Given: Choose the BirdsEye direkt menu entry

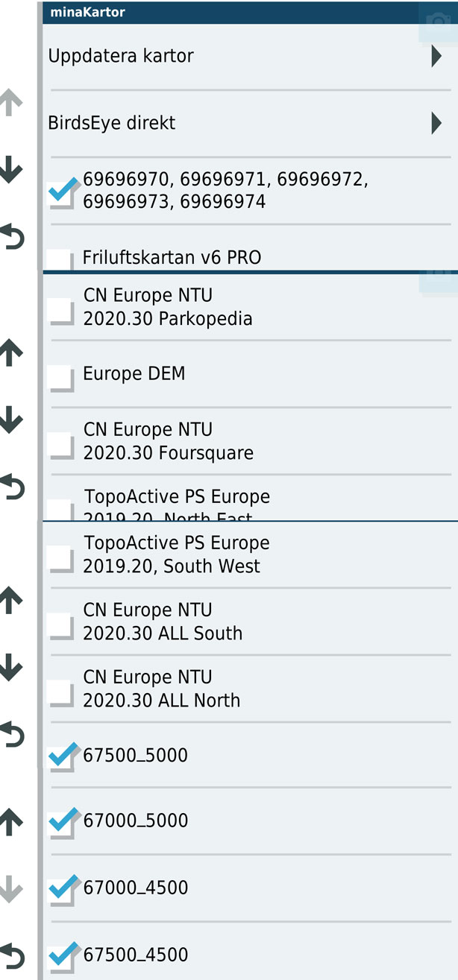Looking at the screenshot, I should (x=112, y=123).
